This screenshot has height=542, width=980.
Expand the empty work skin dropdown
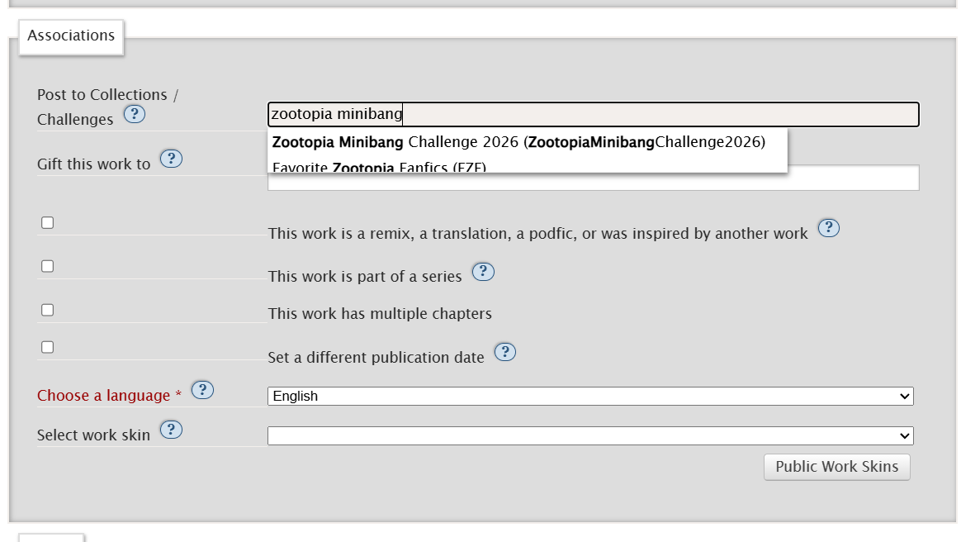[x=590, y=435]
